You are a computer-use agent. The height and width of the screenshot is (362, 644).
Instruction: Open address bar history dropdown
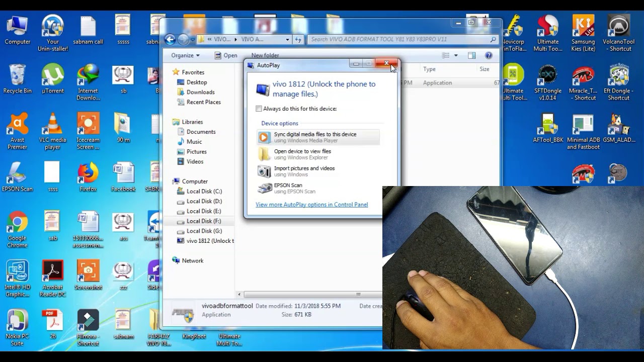click(287, 39)
